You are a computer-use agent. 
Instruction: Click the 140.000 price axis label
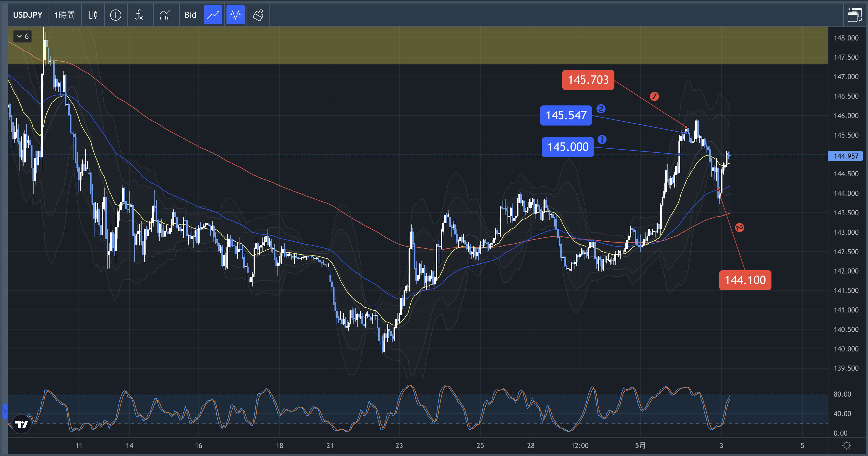[846, 349]
